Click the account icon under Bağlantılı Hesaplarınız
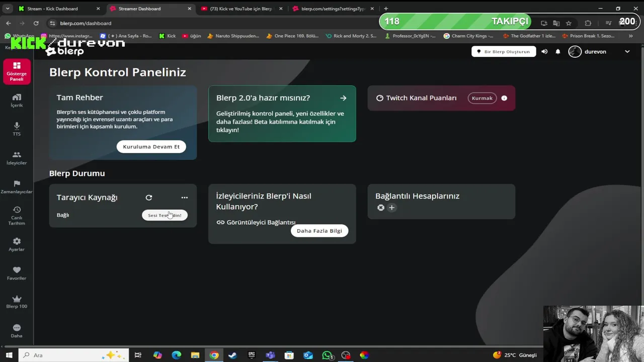Image resolution: width=644 pixels, height=362 pixels. pos(381,208)
